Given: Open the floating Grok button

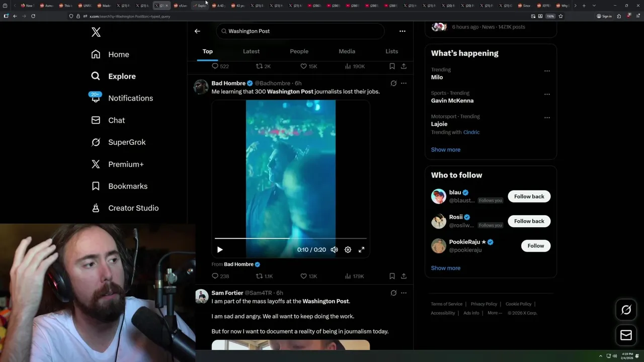Looking at the screenshot, I should [626, 310].
